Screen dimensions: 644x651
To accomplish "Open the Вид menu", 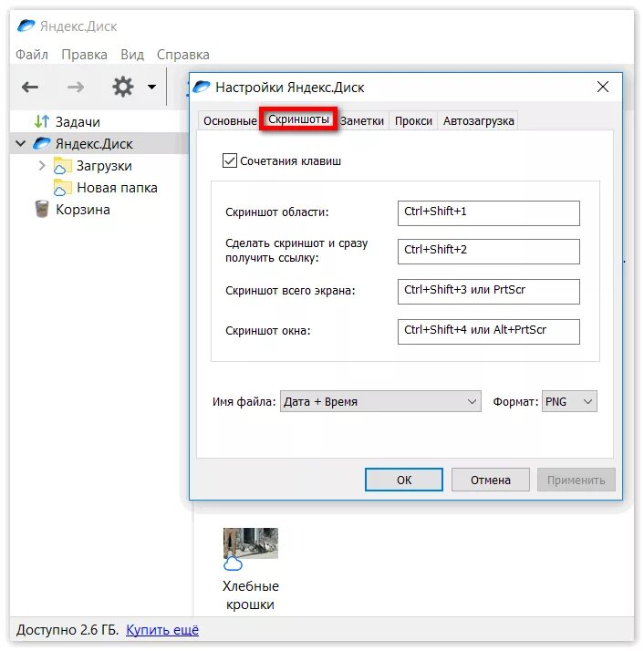I will click(132, 55).
